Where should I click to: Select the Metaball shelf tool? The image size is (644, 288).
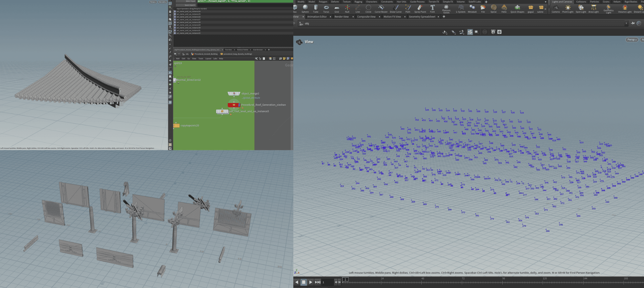(x=472, y=9)
